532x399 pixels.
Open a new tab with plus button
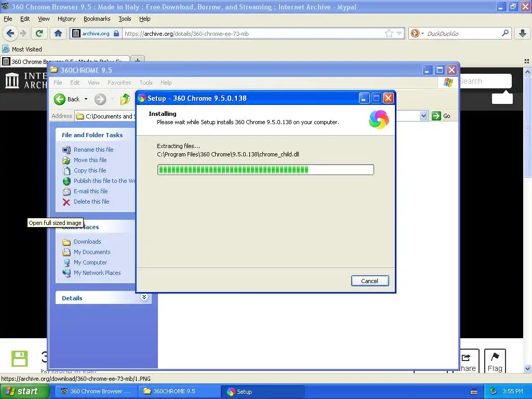click(137, 60)
